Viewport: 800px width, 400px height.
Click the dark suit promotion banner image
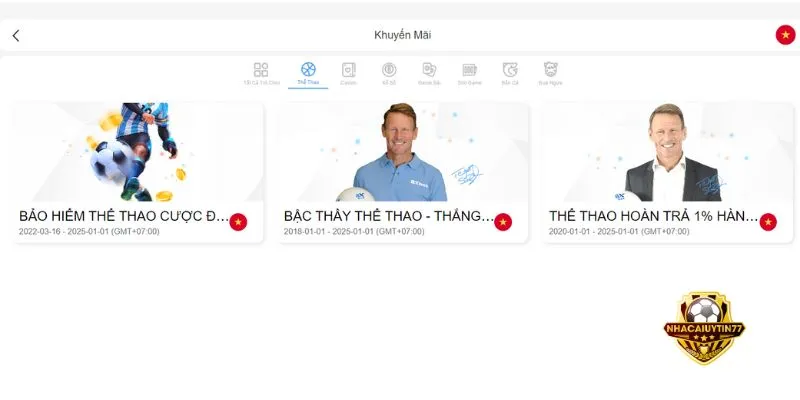pos(668,152)
